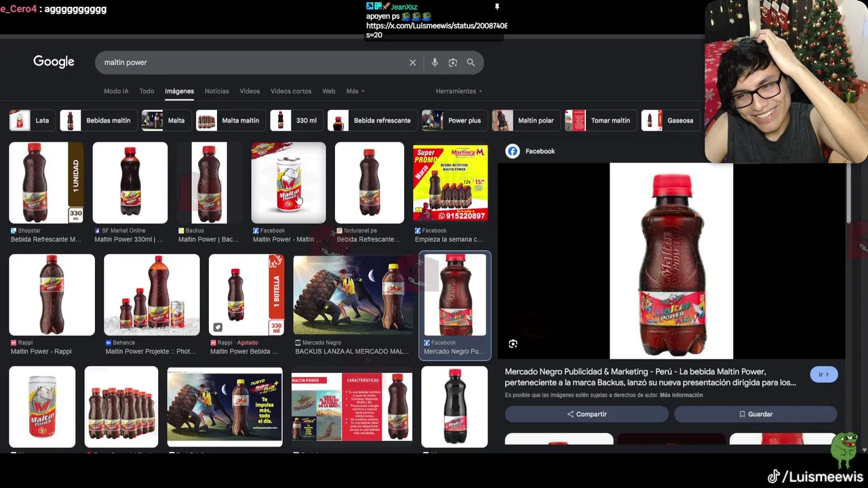The image size is (868, 488).
Task: Open the Videos tab
Action: [x=250, y=91]
